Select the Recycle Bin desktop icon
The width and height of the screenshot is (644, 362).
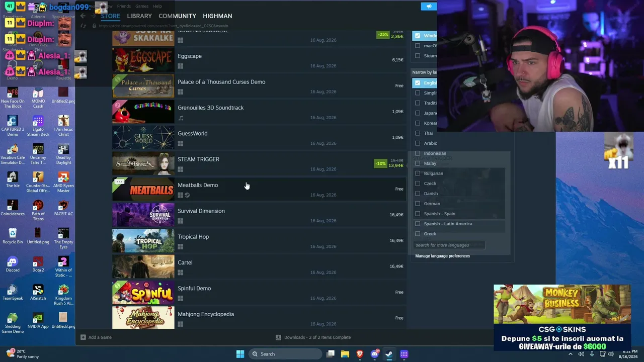pos(13,236)
